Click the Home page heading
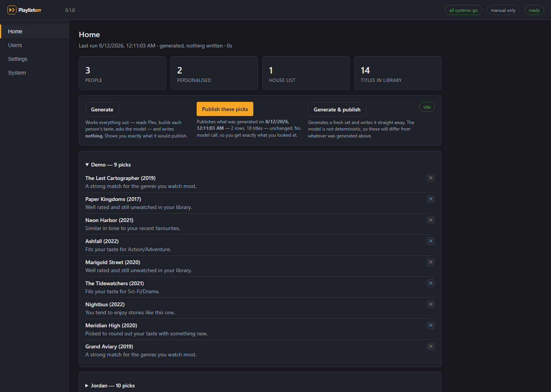 coord(89,34)
